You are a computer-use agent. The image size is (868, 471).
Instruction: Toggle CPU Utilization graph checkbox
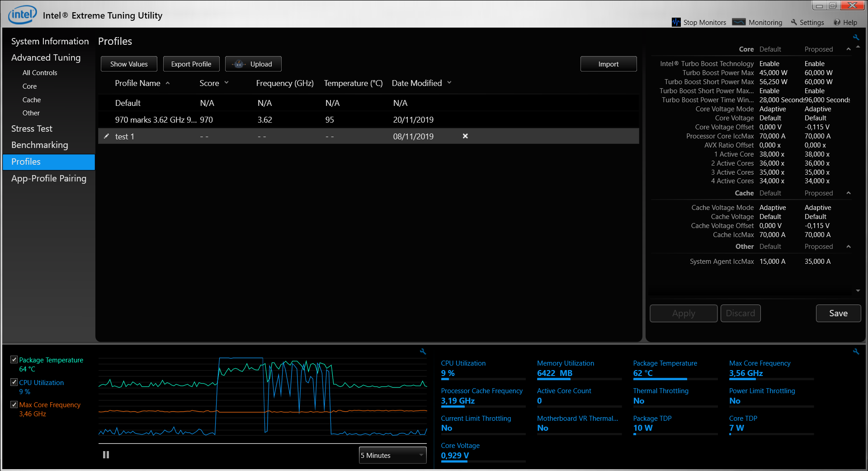click(x=14, y=382)
